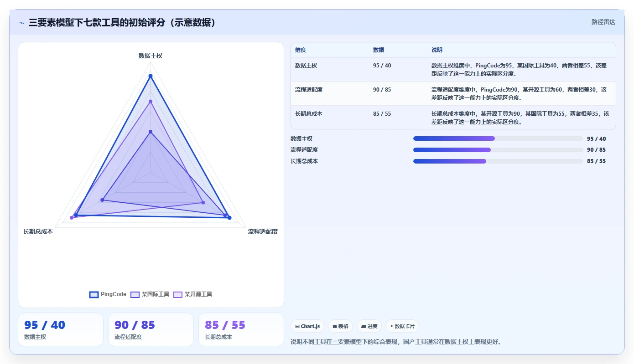Click the page title 三要素模型下七款工具的初始评分
The image size is (634, 364).
click(x=122, y=22)
